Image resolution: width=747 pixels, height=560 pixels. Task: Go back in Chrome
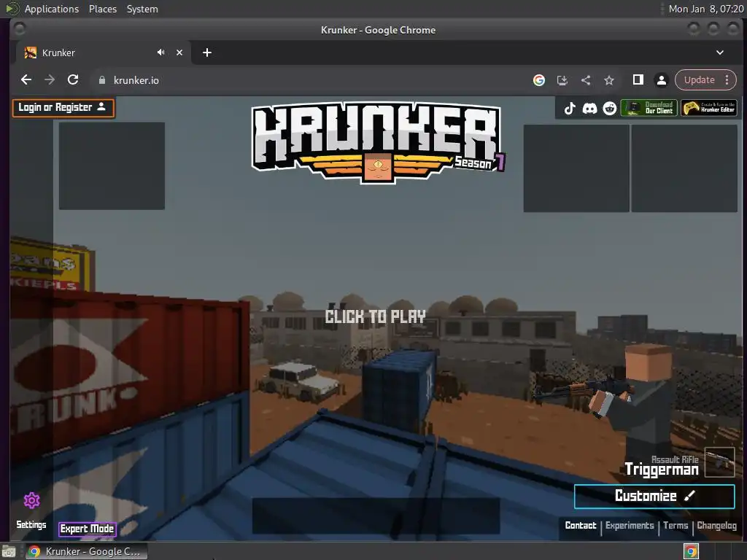26,80
